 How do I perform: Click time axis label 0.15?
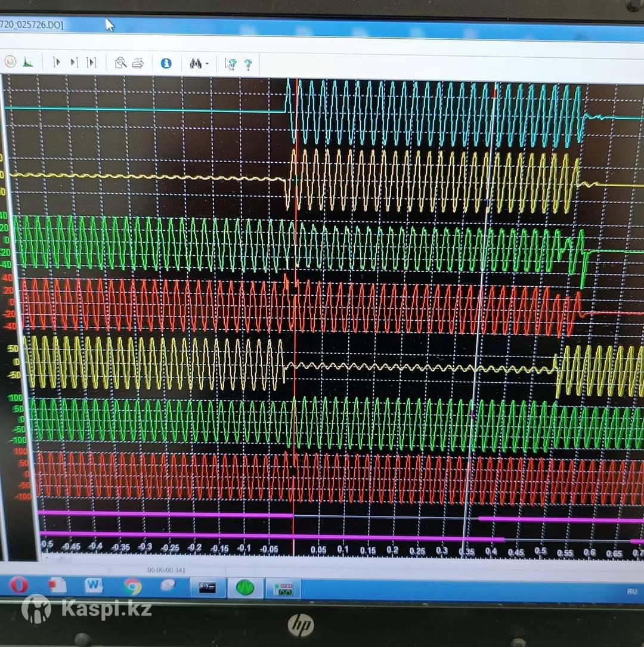coord(367,550)
